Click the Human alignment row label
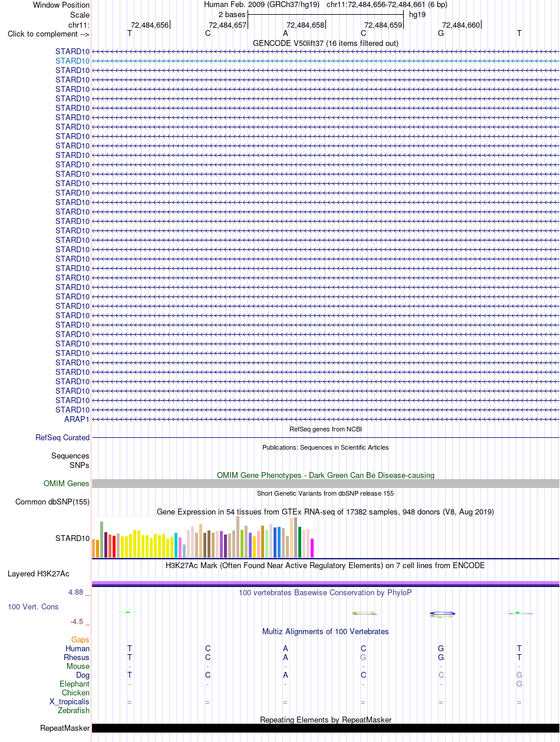 pyautogui.click(x=77, y=648)
